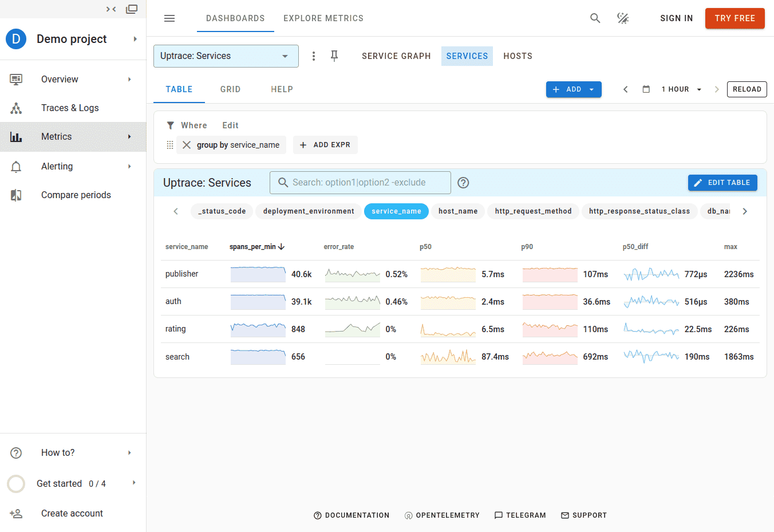Screen dimensions: 774x532
Task: Open the help question mark beside the search field
Action: [463, 182]
